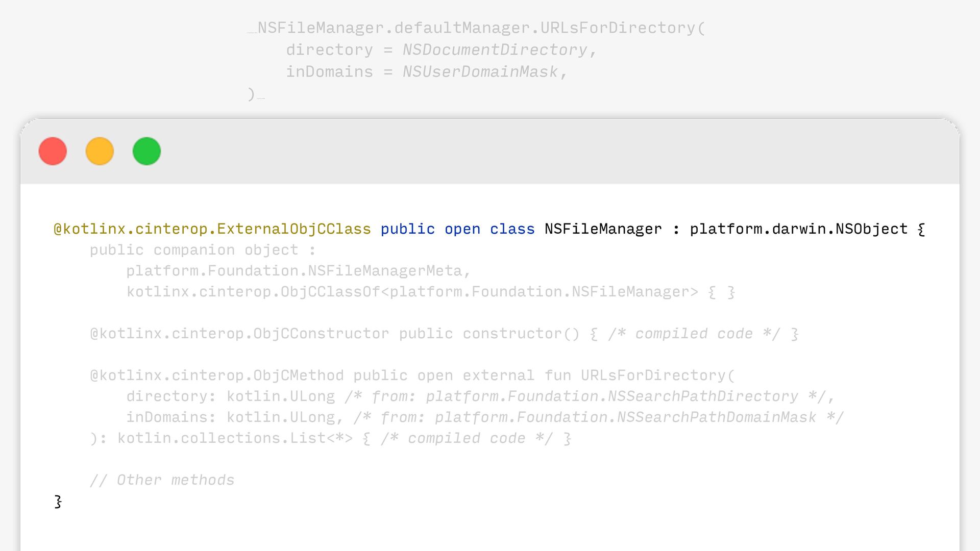Click the red close window button

pyautogui.click(x=53, y=151)
